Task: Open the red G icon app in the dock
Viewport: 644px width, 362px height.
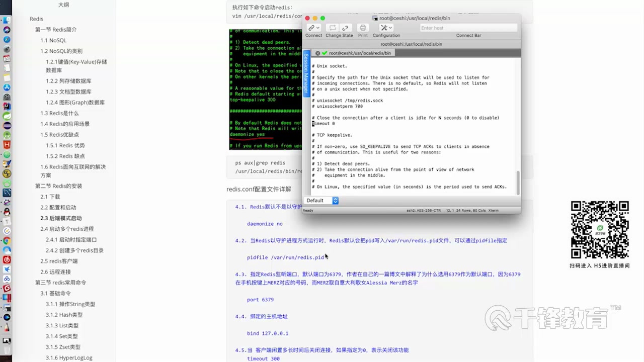Action: pyautogui.click(x=7, y=288)
